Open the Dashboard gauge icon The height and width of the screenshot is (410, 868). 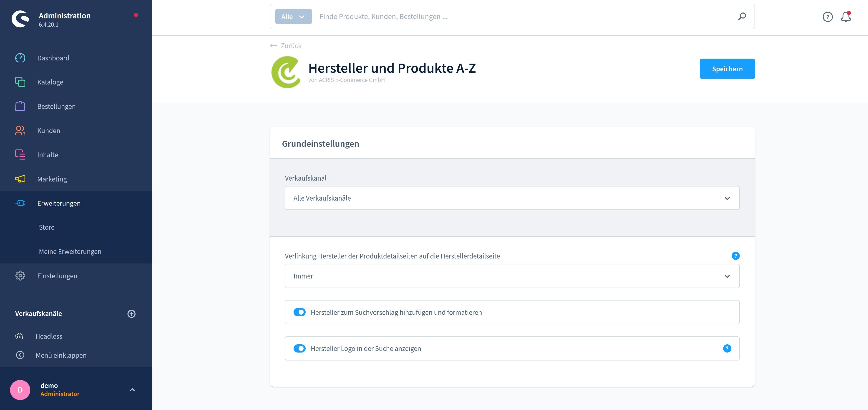pyautogui.click(x=20, y=58)
